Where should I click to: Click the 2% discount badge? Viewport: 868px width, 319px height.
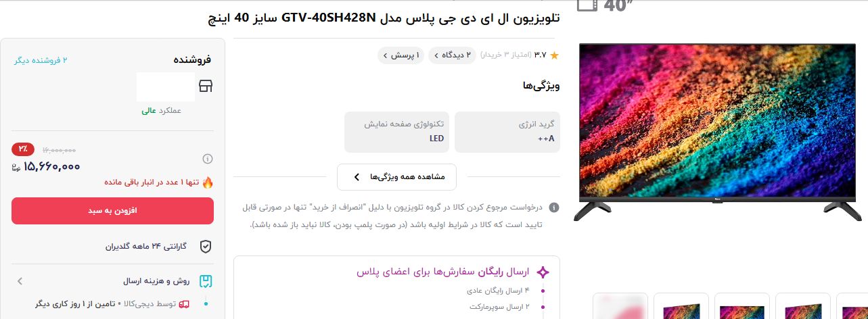(x=23, y=149)
